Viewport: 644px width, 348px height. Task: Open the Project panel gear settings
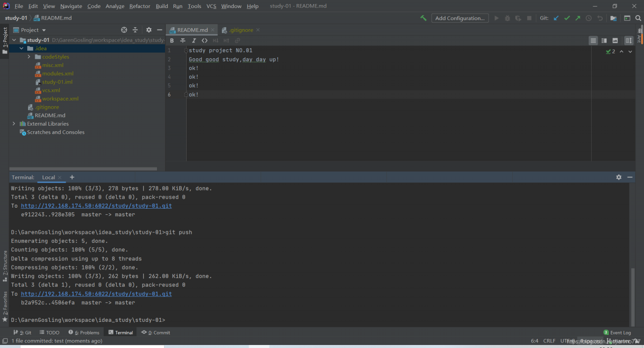[x=148, y=30]
